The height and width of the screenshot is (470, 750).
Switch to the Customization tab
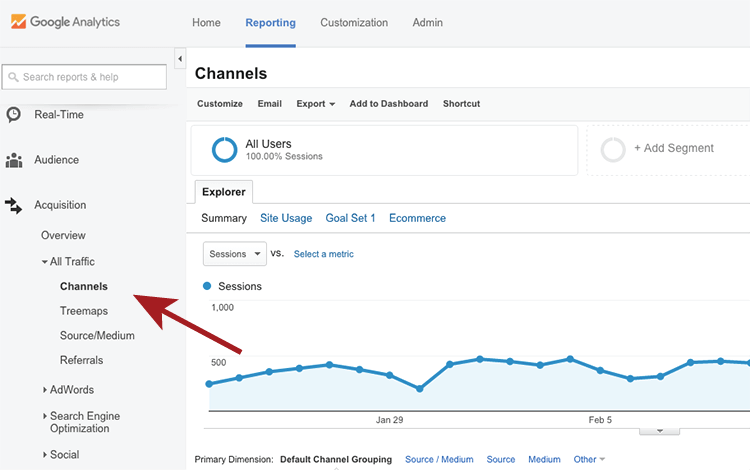coord(354,22)
